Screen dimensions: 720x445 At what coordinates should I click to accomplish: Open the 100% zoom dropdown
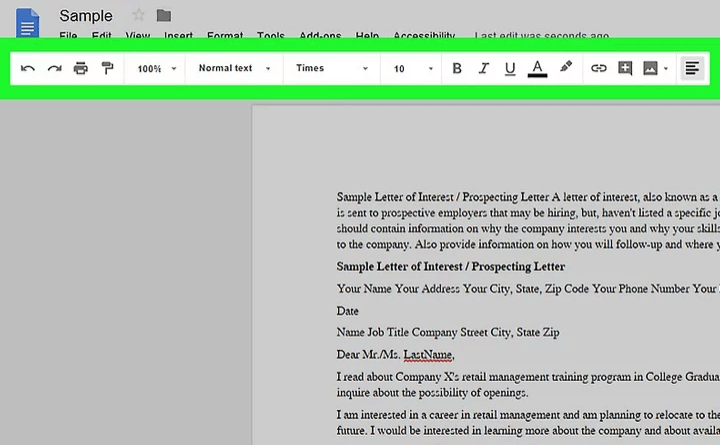pyautogui.click(x=157, y=69)
